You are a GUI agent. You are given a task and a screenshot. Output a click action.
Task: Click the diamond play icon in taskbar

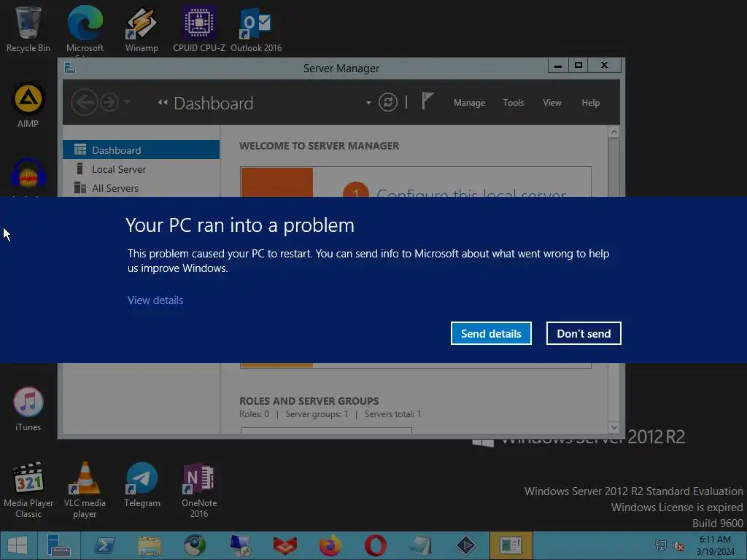pos(466,545)
